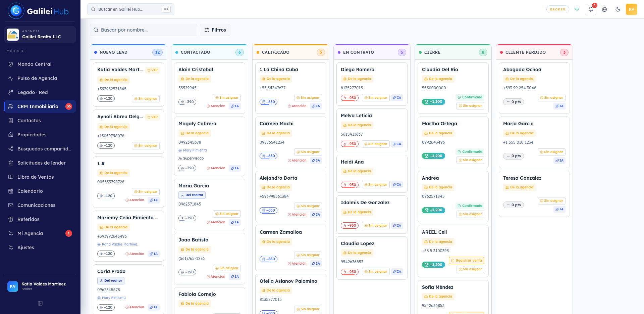Click Del realtor tag on María García card
This screenshot has width=644, height=314.
192,195
